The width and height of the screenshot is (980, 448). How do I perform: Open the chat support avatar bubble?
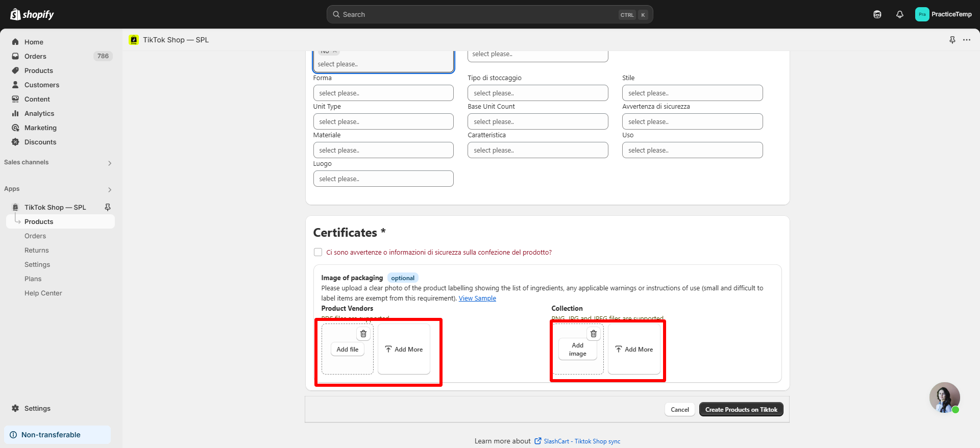click(944, 397)
